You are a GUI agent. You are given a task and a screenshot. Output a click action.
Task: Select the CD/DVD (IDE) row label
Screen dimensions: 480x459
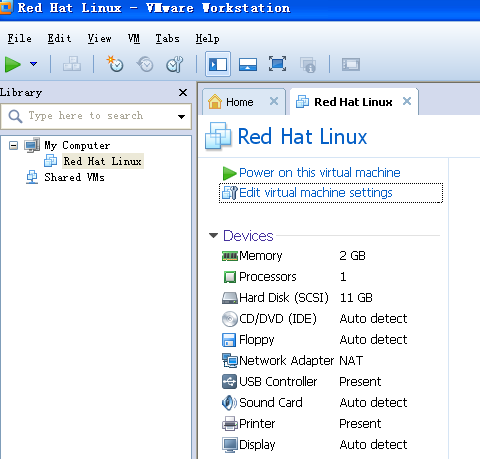(x=278, y=319)
